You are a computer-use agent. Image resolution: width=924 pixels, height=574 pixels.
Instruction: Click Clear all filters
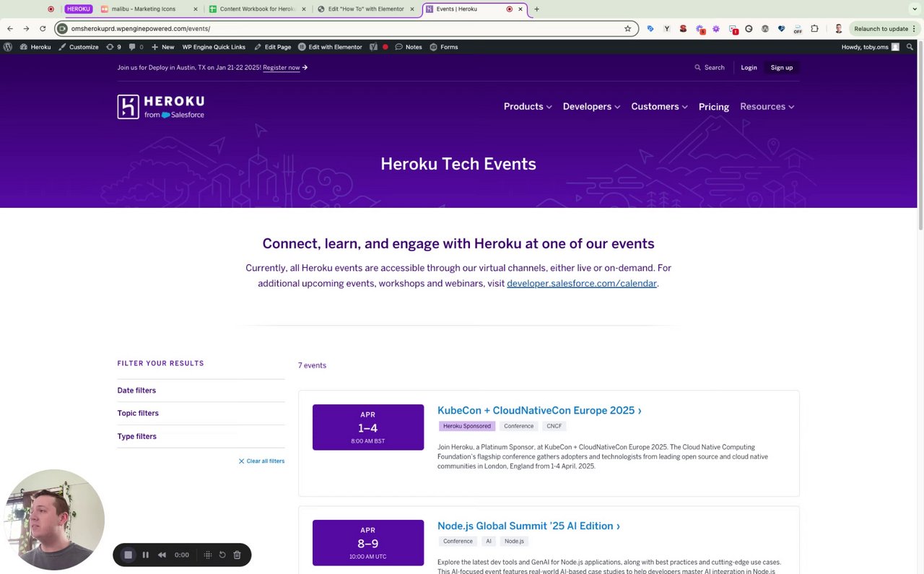pos(261,461)
